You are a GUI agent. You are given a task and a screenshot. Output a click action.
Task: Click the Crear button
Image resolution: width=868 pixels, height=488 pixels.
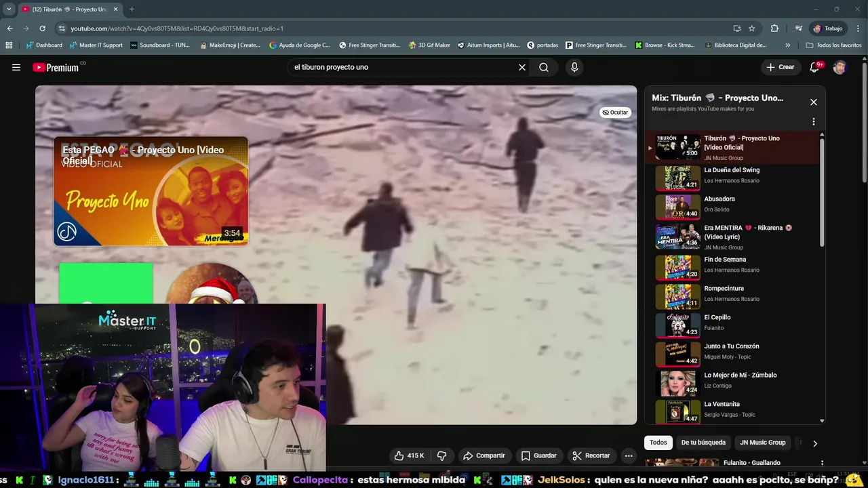tap(780, 67)
